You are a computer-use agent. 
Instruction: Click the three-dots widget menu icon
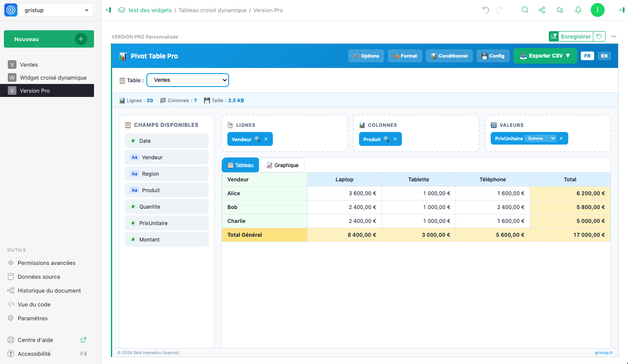point(614,36)
